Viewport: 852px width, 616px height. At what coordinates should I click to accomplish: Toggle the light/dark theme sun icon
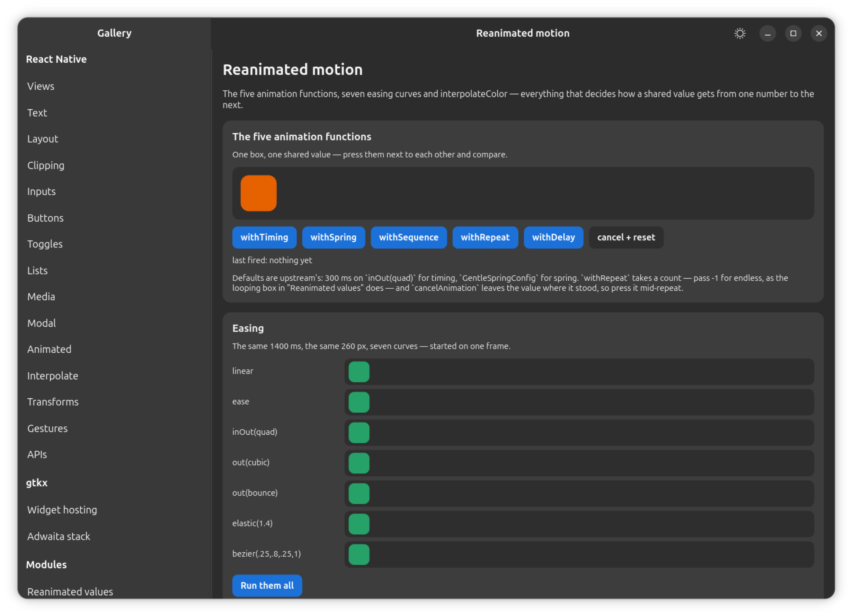coord(740,34)
